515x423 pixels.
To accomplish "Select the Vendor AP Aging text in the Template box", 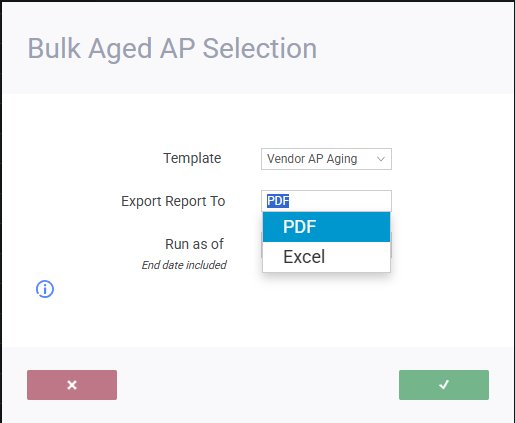I will tap(312, 159).
